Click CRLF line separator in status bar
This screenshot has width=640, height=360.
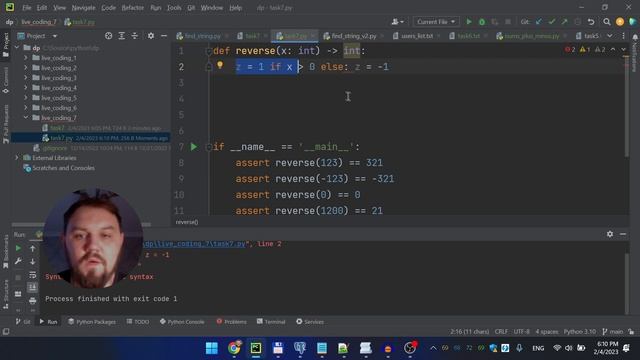(501, 331)
